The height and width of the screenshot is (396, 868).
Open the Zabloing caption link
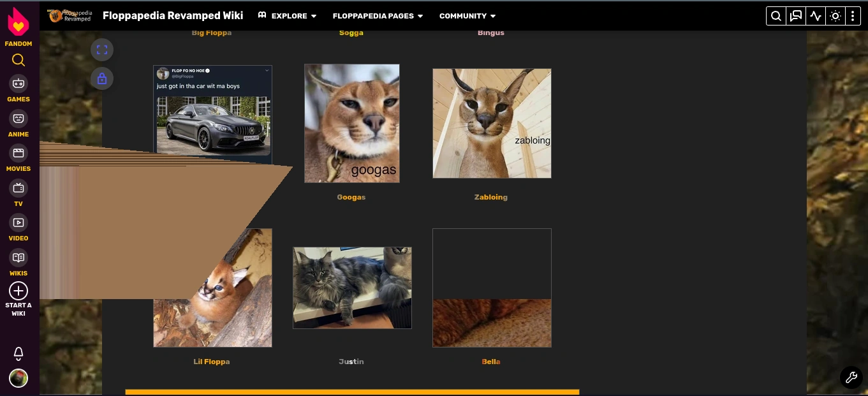[491, 197]
